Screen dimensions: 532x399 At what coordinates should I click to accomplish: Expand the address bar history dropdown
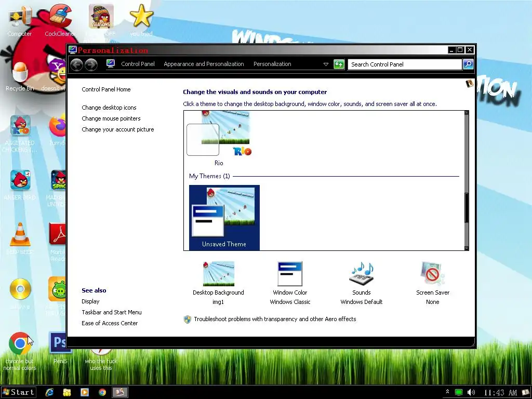point(326,64)
